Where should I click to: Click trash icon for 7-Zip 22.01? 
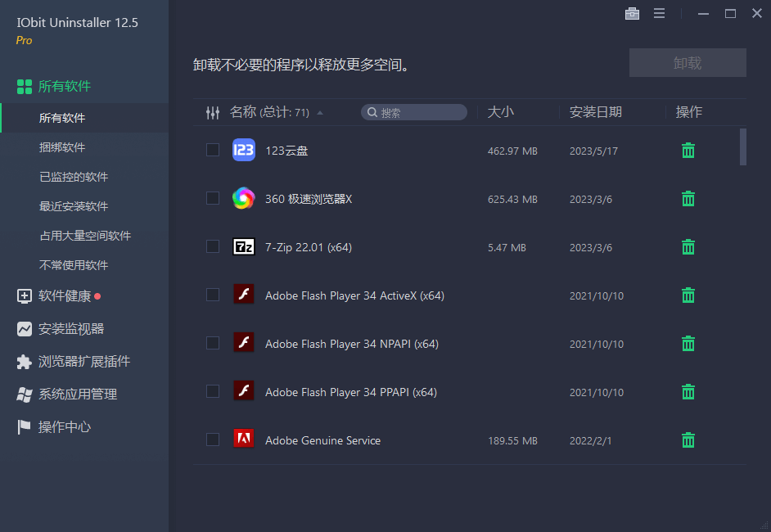(688, 247)
